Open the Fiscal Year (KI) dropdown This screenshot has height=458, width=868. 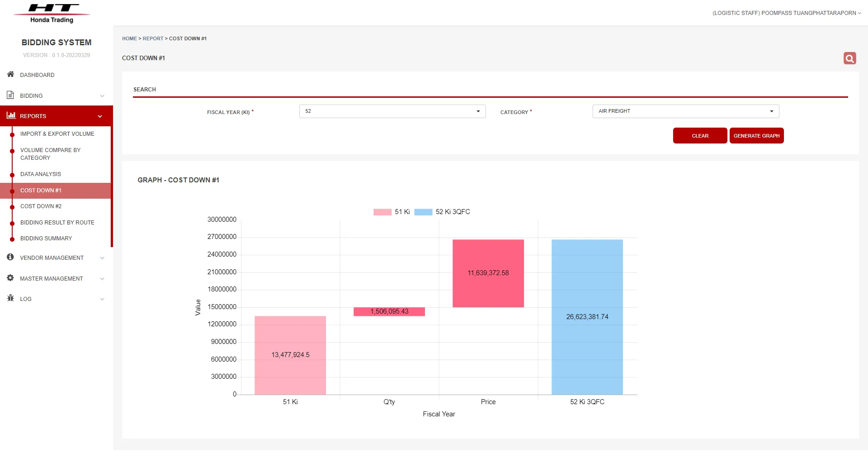pyautogui.click(x=392, y=111)
